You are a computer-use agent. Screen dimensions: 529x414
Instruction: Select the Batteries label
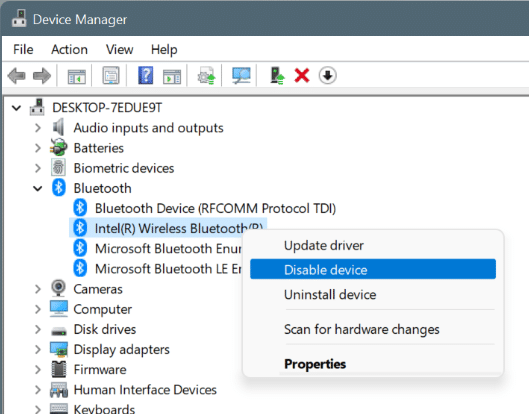(x=99, y=148)
